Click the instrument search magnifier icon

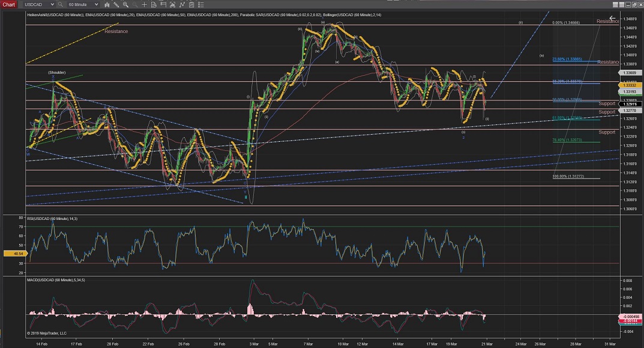[60, 4]
